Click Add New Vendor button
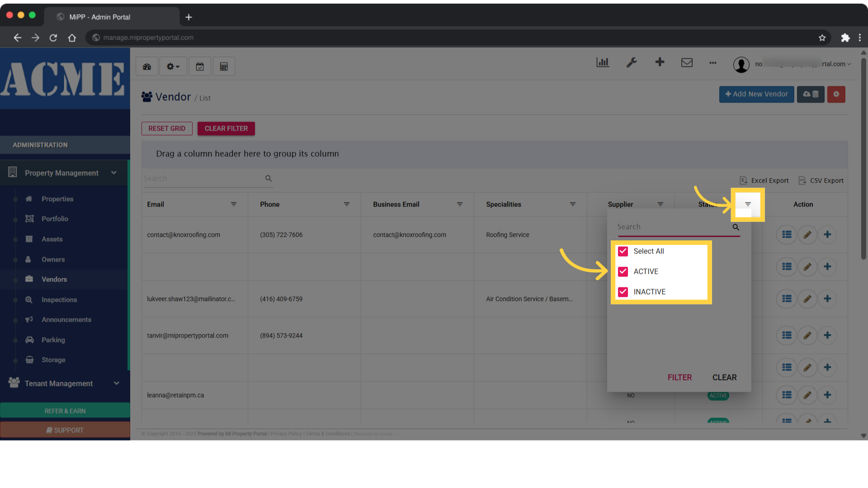Screen dimensions: 868x488 (x=756, y=94)
